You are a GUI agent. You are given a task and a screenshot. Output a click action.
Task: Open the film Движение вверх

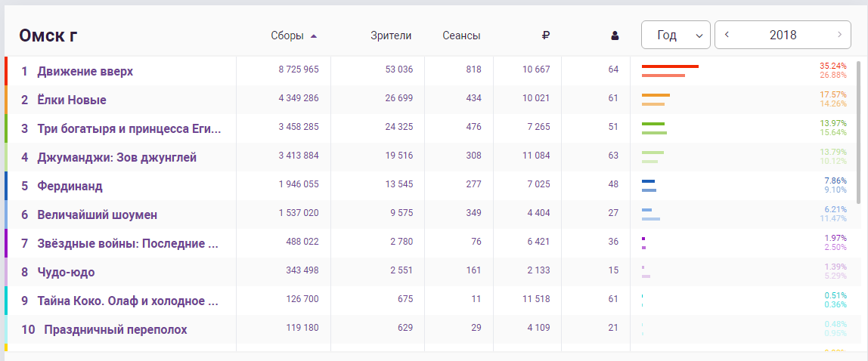(x=85, y=71)
